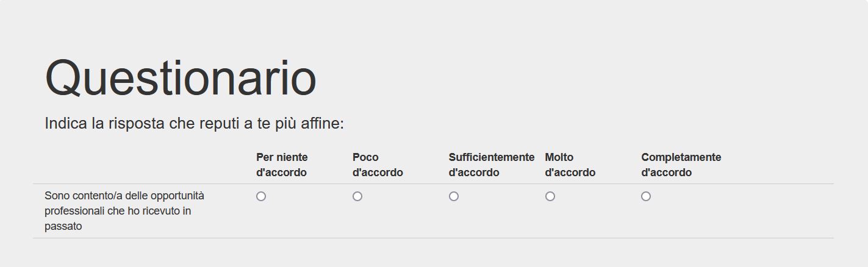Click the word 'passato' in the statement

63,227
